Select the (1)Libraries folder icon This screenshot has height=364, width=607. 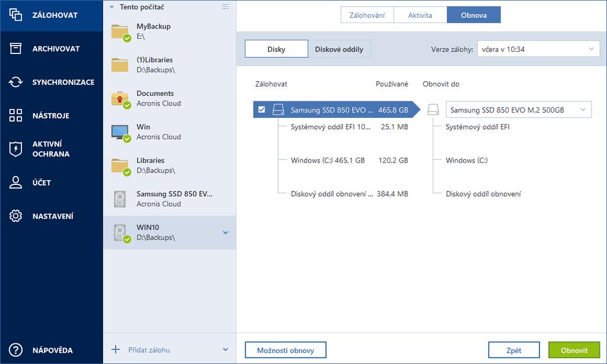coord(120,65)
